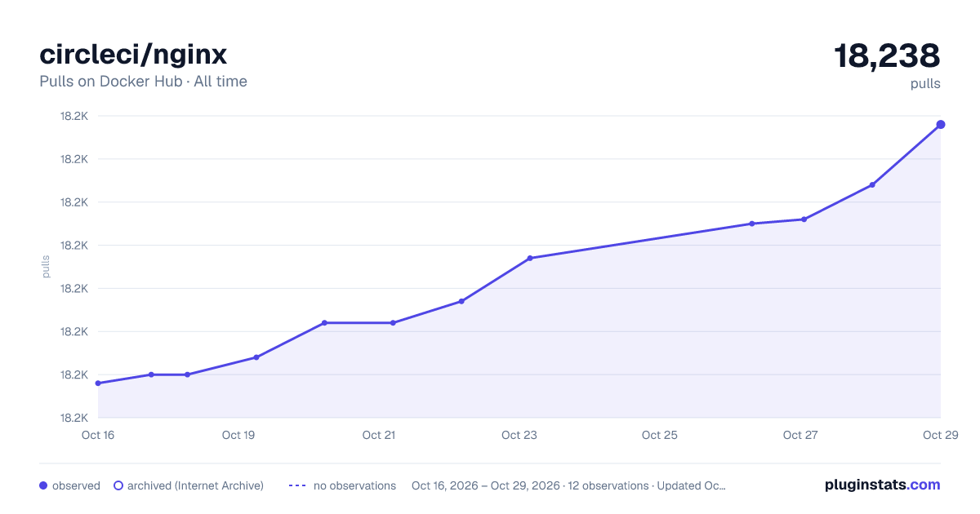Select the data point after Oct 19
The image size is (980, 514).
click(256, 357)
